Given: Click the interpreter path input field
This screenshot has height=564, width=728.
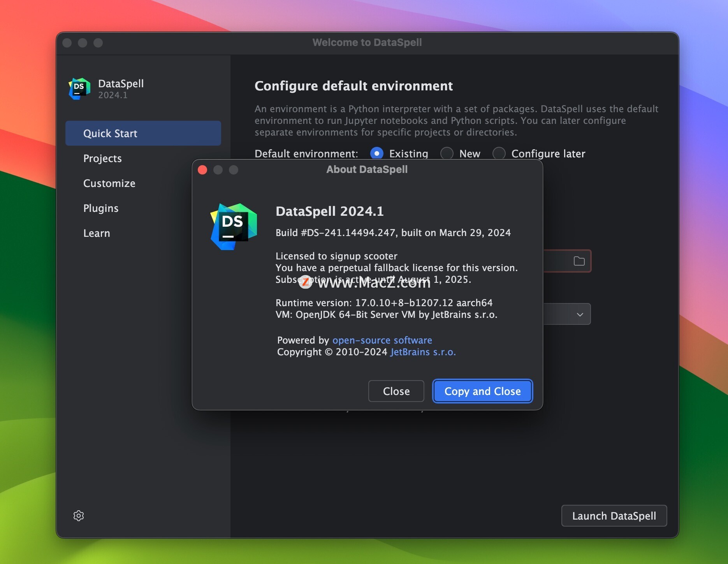Looking at the screenshot, I should pyautogui.click(x=557, y=261).
